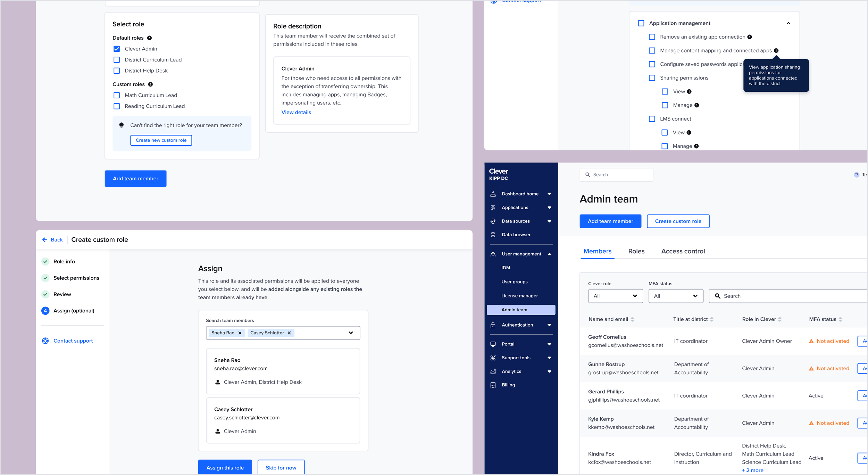Click the Dashboard home sidebar icon
Image resolution: width=868 pixels, height=475 pixels.
pos(493,194)
